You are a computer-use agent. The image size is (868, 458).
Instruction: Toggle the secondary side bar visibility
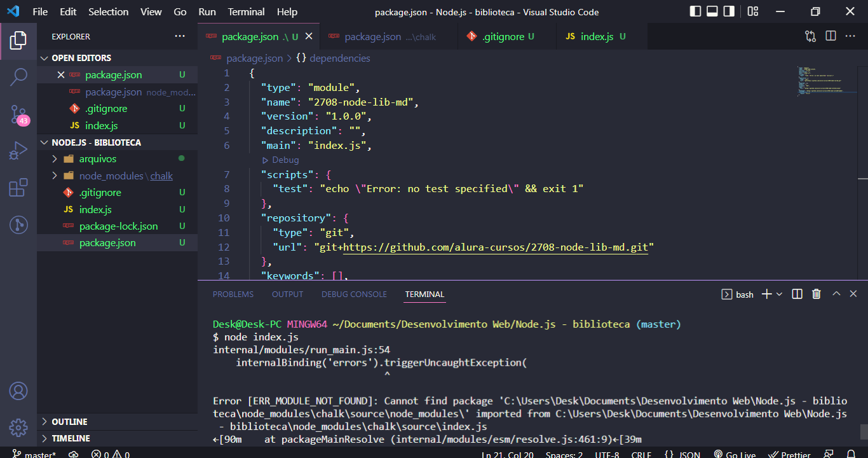(x=729, y=11)
